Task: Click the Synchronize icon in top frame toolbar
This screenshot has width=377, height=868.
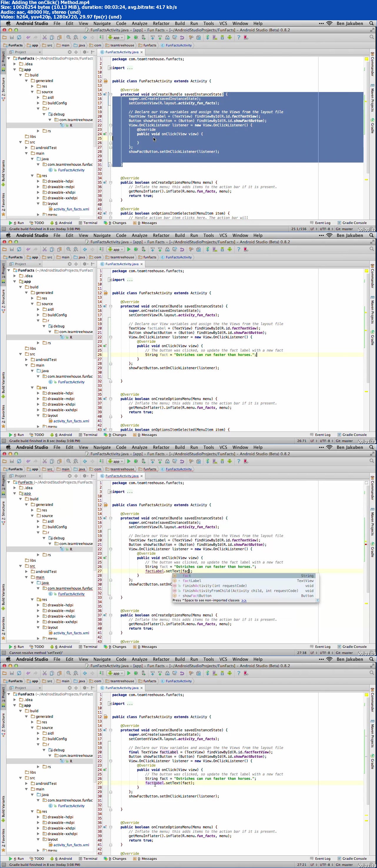Action: [x=19, y=37]
